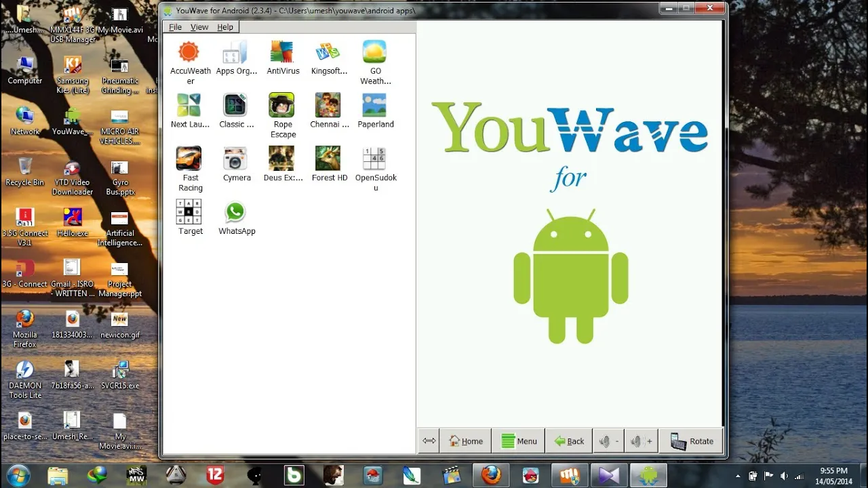Open the Cymera camera app icon

235,158
